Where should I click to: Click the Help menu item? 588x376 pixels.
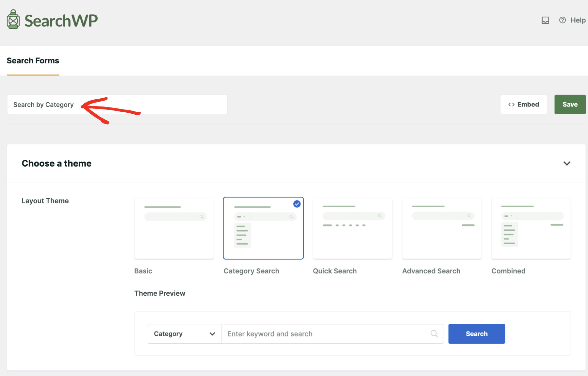[578, 20]
